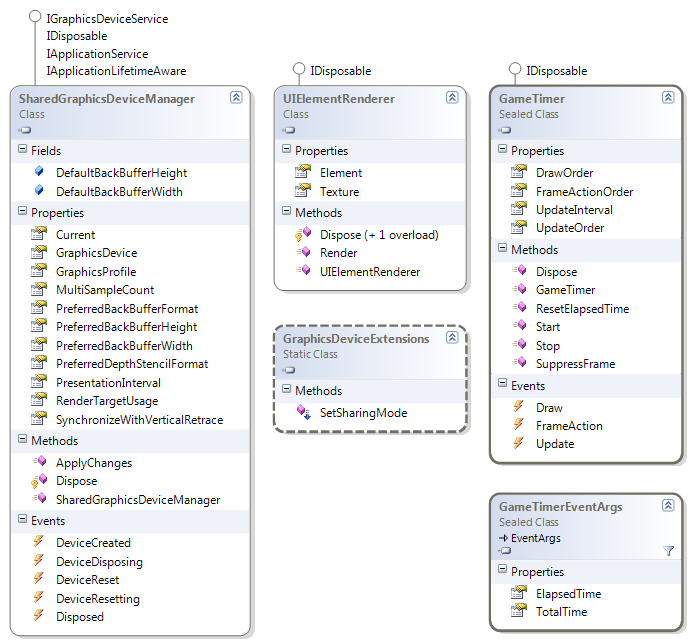The height and width of the screenshot is (644, 691).
Task: Collapse the UIElementRenderer class box chevron
Action: (x=452, y=97)
